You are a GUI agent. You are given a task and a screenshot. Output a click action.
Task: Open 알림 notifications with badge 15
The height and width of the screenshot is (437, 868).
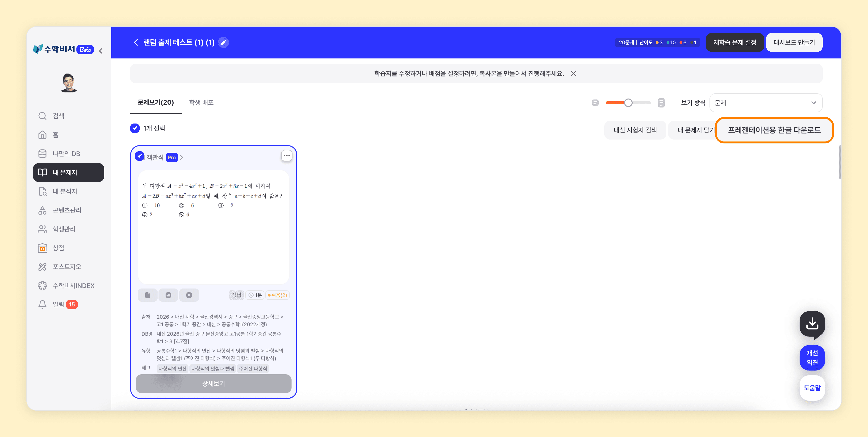click(x=68, y=304)
